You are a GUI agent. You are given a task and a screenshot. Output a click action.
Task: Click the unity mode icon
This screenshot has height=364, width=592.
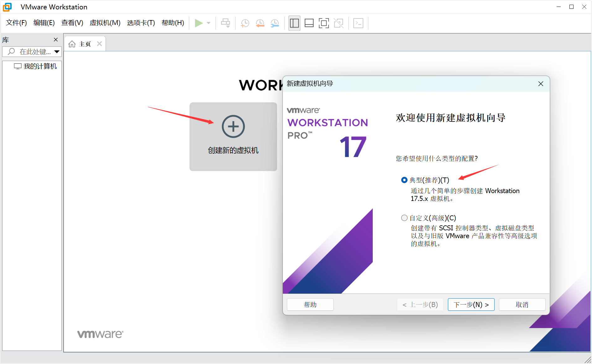click(339, 23)
